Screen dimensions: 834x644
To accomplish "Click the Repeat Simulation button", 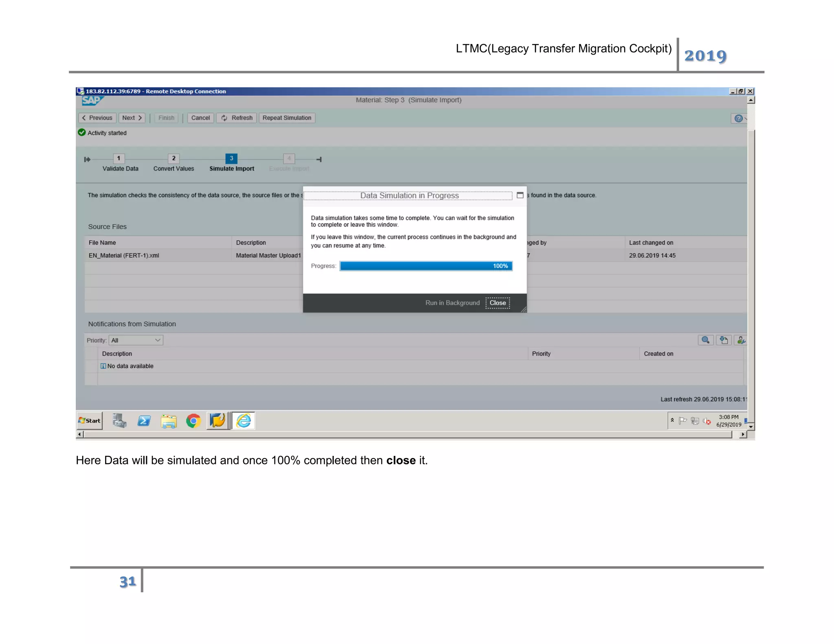I will point(287,118).
